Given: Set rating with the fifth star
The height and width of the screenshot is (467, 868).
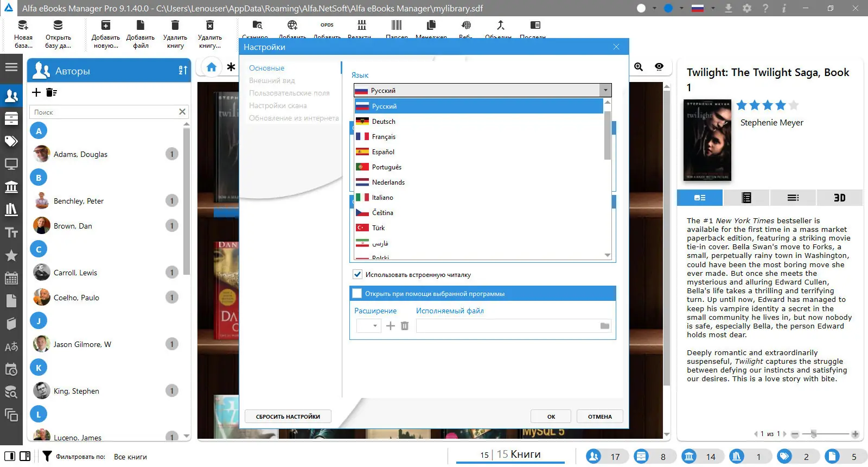Looking at the screenshot, I should tap(794, 105).
